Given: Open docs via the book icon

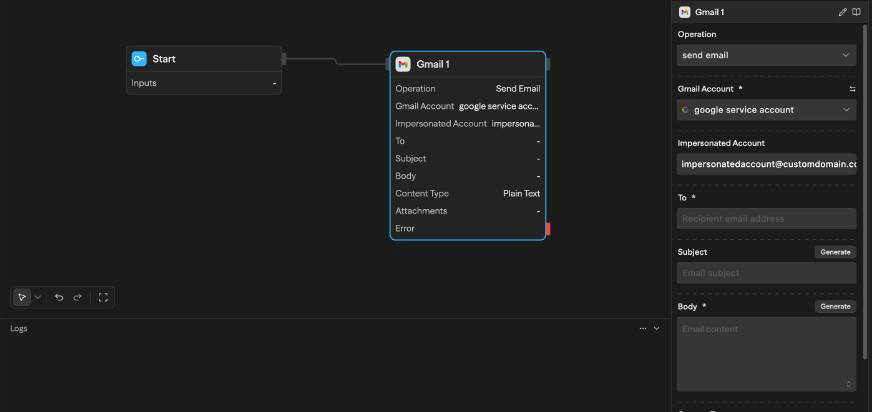Looking at the screenshot, I should [856, 12].
